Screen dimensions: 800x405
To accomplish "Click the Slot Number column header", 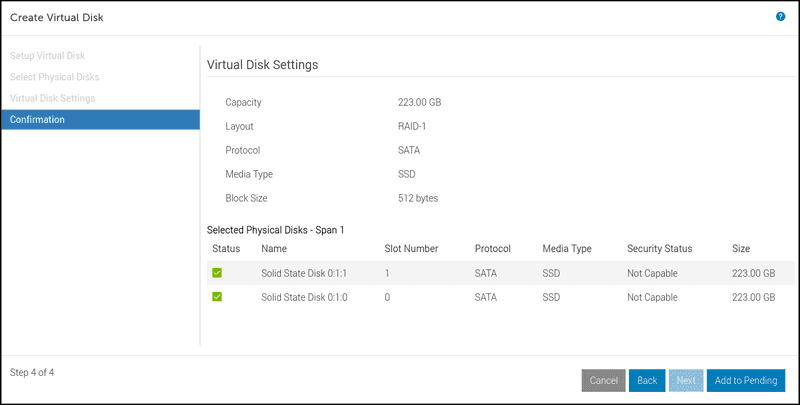I will (413, 248).
